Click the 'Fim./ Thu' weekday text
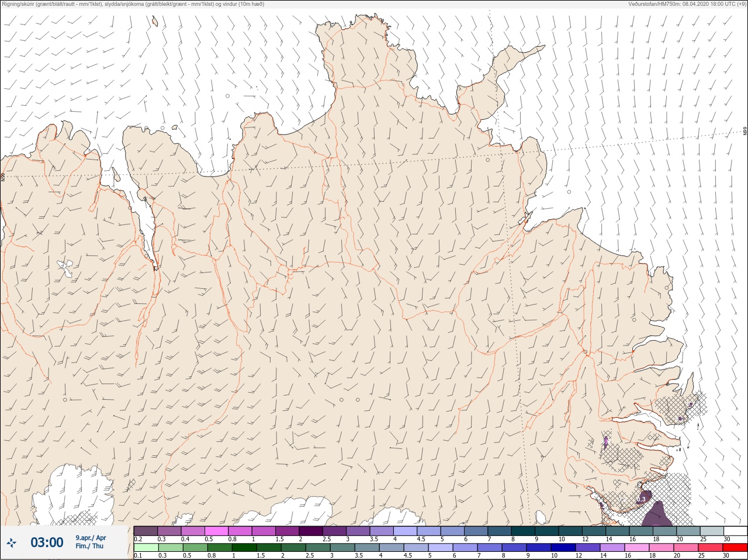This screenshot has width=748, height=560. 89,546
